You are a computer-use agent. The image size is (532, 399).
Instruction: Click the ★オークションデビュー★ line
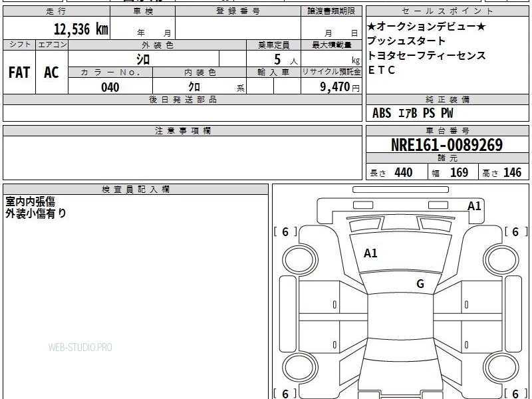(426, 27)
